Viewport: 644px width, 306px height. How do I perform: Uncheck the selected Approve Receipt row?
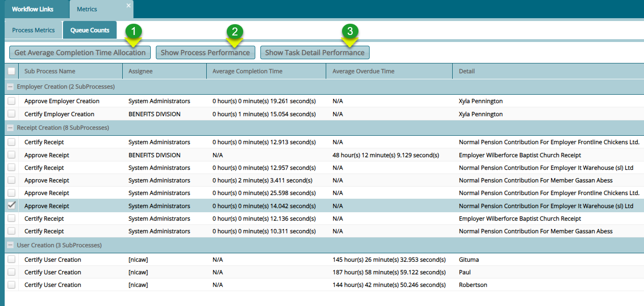pos(11,205)
